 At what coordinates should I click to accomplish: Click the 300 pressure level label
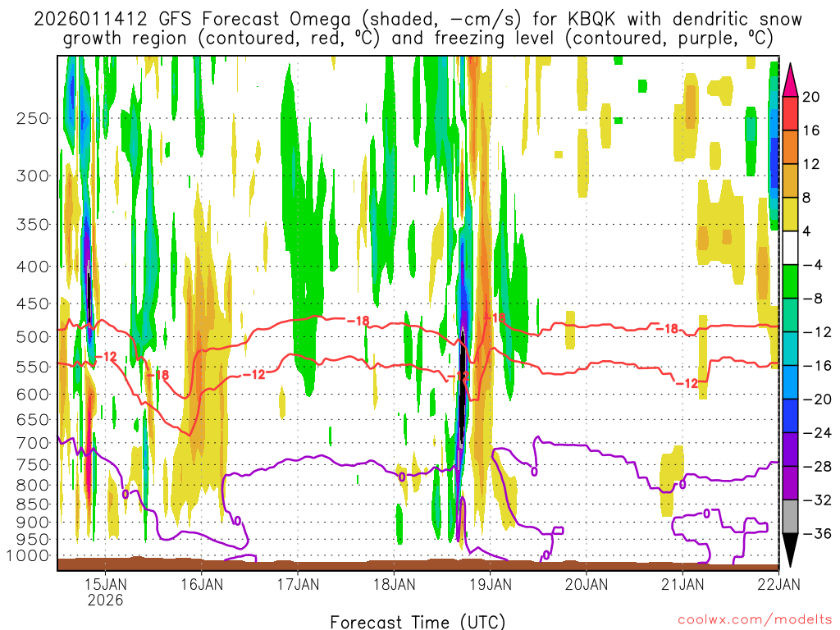coord(33,176)
